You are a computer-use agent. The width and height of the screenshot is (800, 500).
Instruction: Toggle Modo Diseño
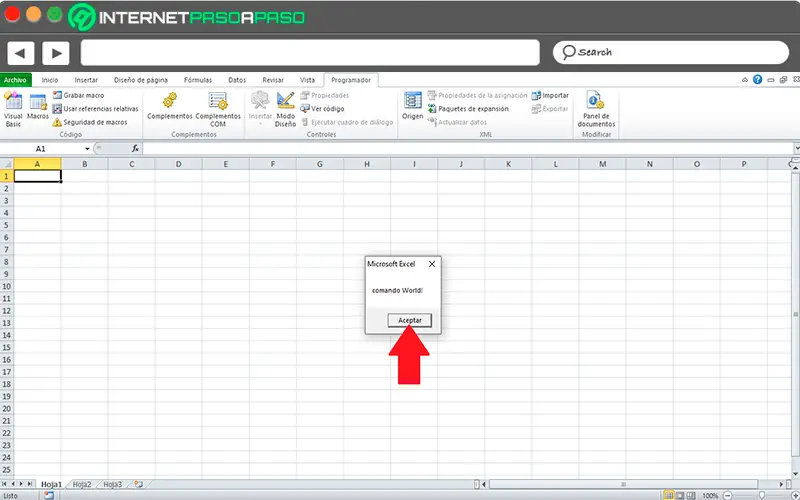[286, 109]
